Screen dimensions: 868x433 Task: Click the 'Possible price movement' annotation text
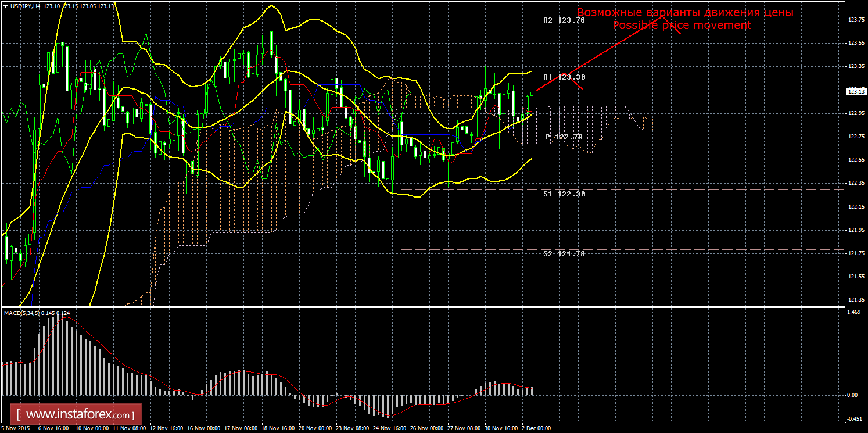tap(682, 26)
